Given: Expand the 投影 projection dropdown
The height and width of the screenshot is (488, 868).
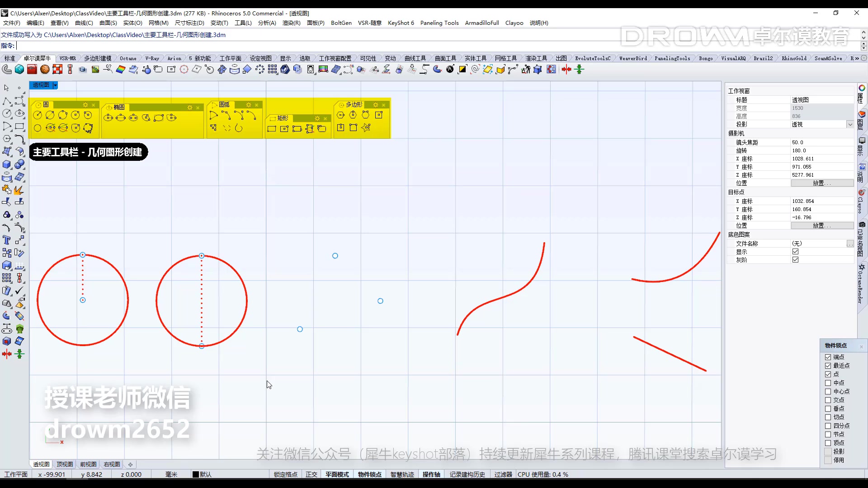Looking at the screenshot, I should tap(850, 124).
